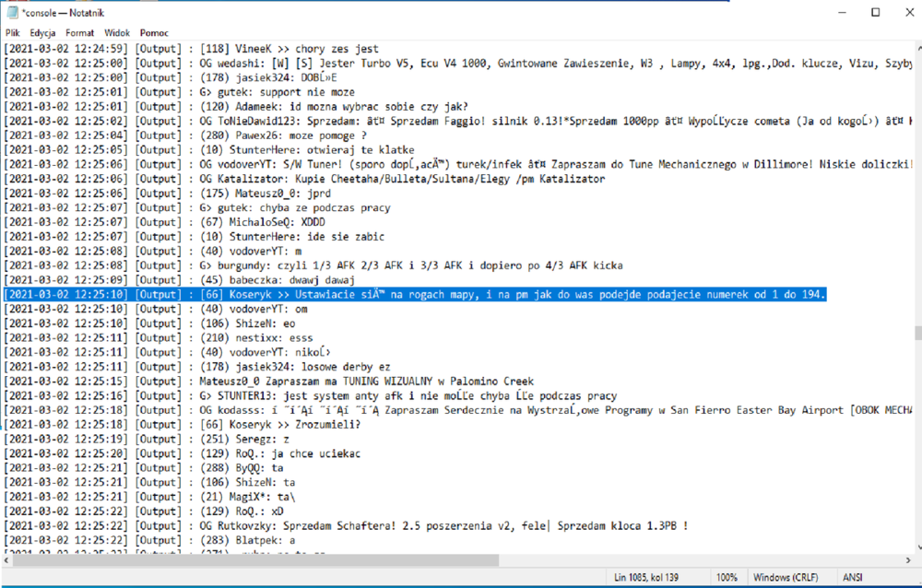Click the vertical scrollbar thumb
The width and height of the screenshot is (922, 588).
tap(918, 334)
